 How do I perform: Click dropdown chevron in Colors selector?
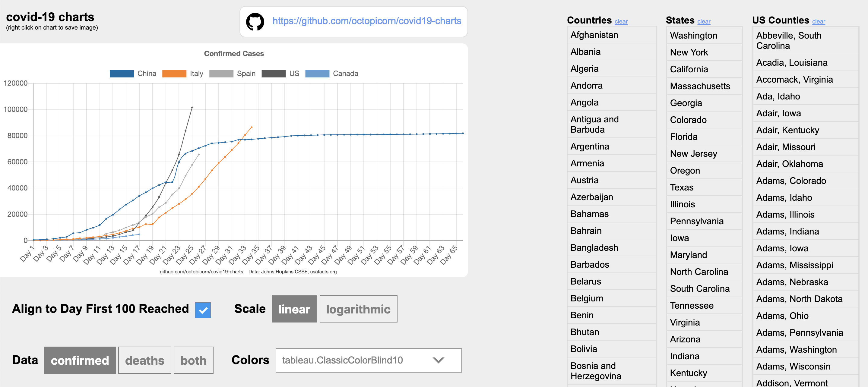tap(438, 360)
